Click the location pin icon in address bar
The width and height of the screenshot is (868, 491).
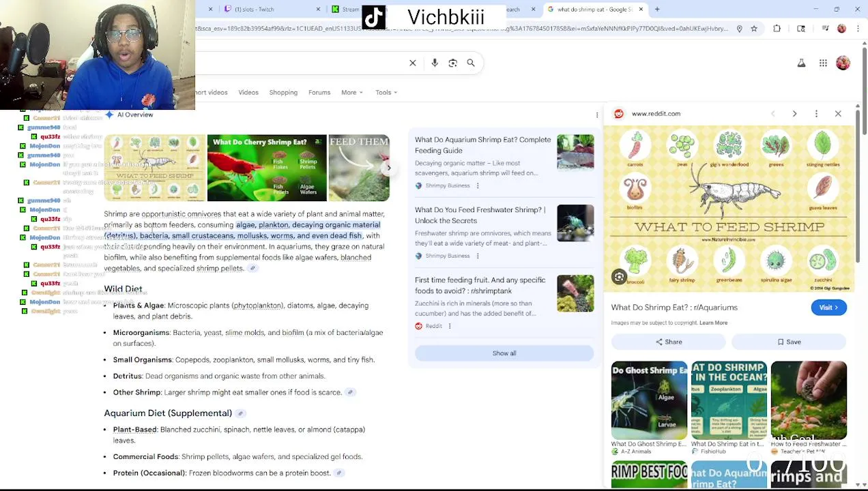739,29
